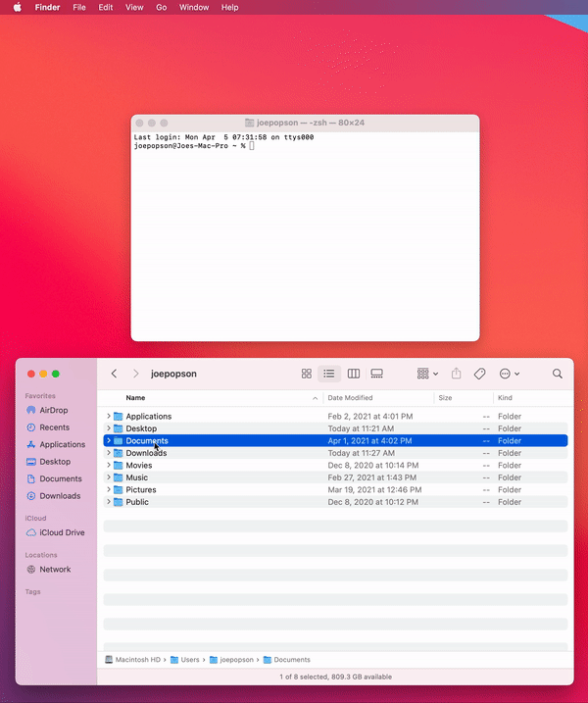Expand the Music folder row
The image size is (588, 703).
click(109, 477)
